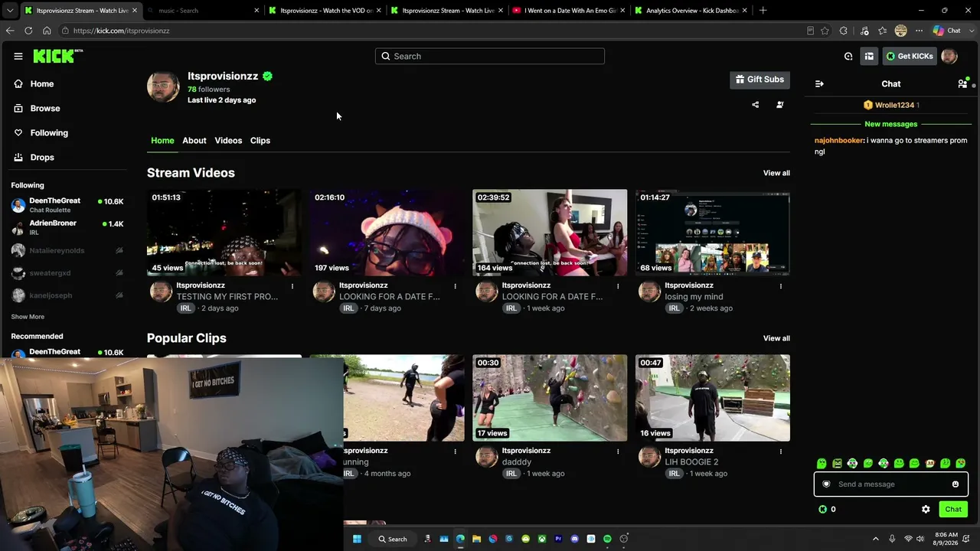
Task: Open a new browser tab
Action: coord(763,11)
